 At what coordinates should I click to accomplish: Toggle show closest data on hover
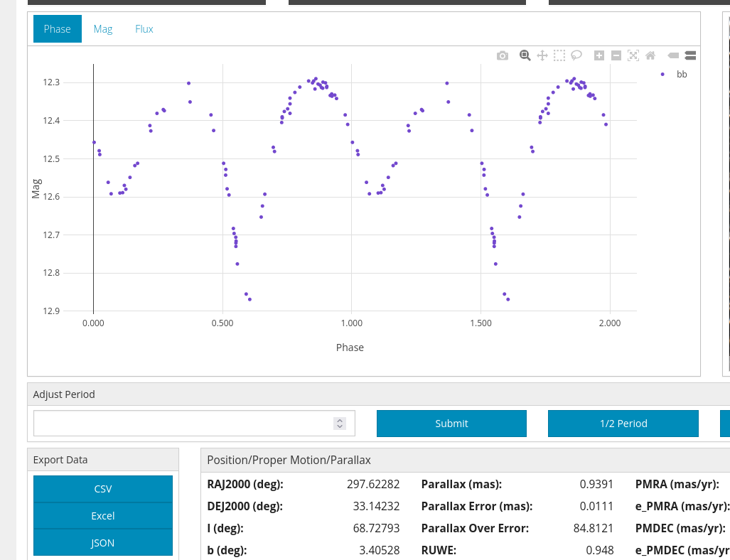[x=673, y=55]
